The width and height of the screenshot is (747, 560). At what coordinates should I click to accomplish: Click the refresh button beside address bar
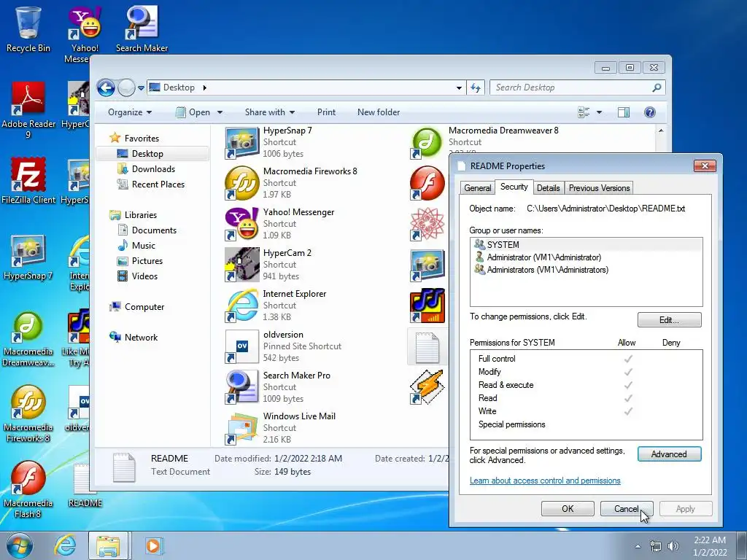tap(476, 87)
